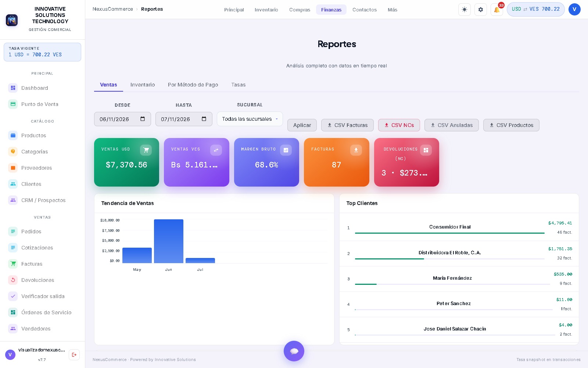Open Compras top menu

(x=300, y=10)
